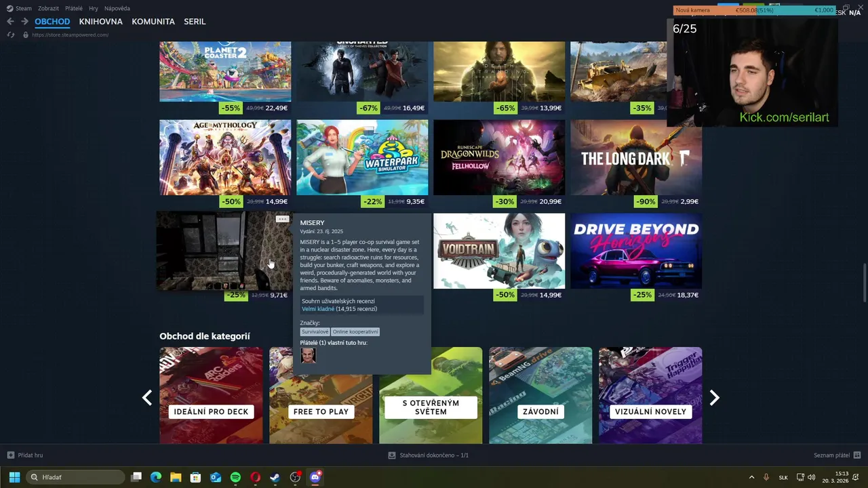The image size is (868, 488).
Task: Switch to the OBCHOD tab
Action: tap(52, 22)
